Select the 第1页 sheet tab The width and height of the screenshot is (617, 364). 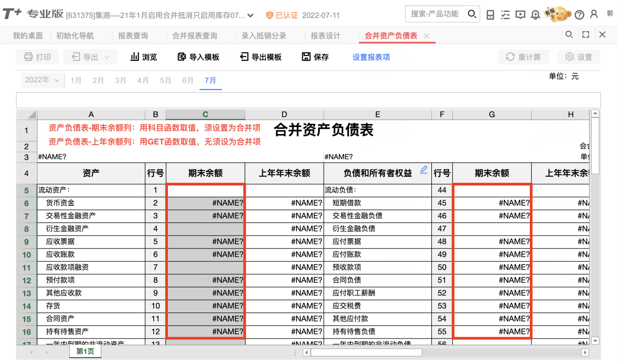click(x=85, y=351)
